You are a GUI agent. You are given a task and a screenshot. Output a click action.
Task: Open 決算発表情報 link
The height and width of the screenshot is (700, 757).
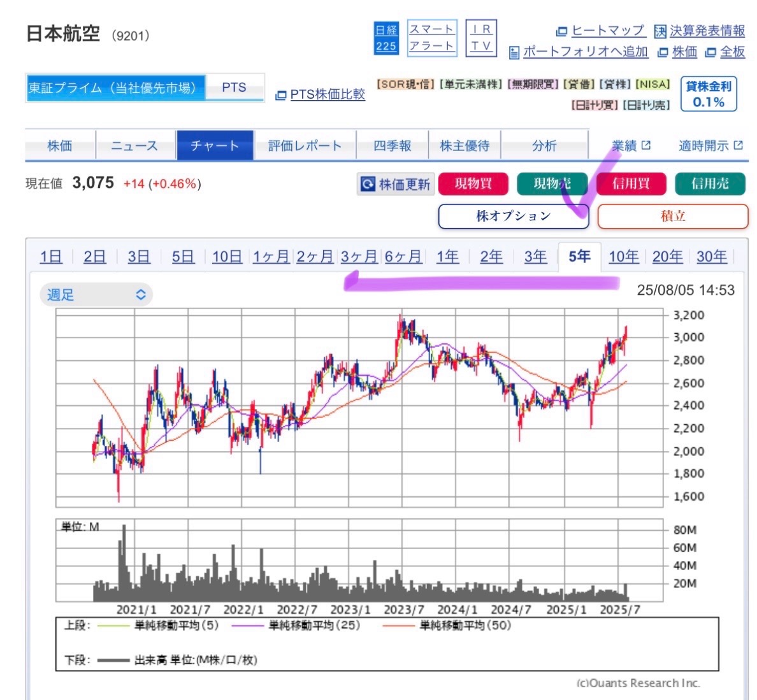[700, 31]
